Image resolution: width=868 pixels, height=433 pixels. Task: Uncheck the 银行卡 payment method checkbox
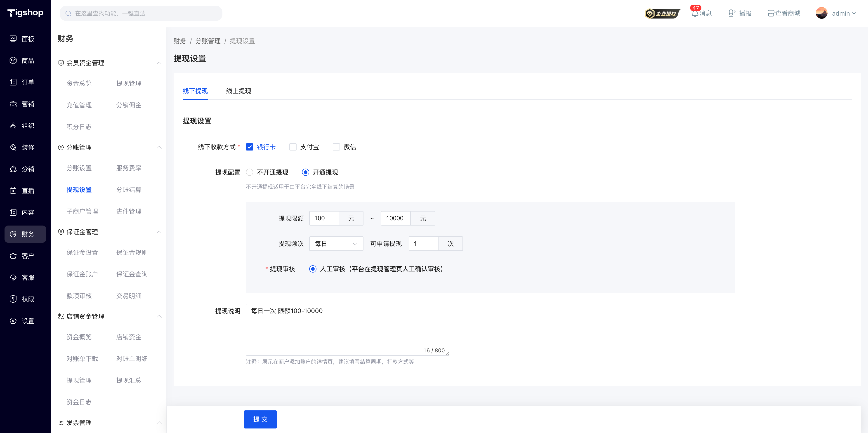coord(249,147)
